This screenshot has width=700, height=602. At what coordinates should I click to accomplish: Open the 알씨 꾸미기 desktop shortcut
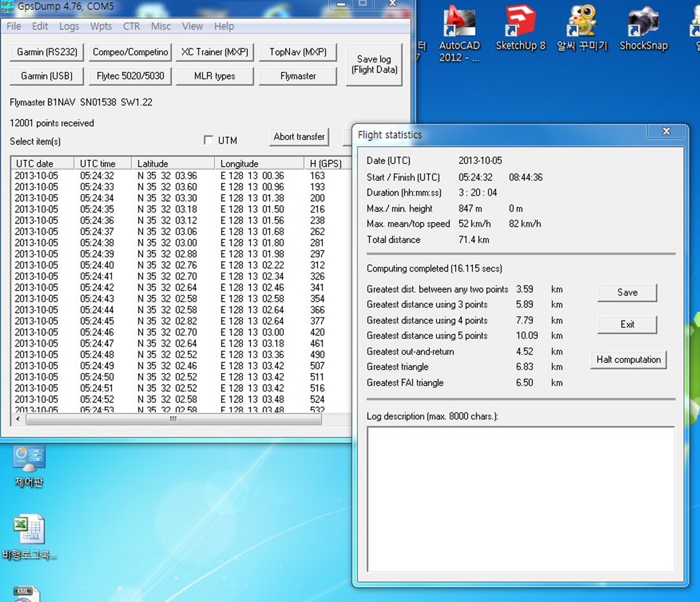pos(582,28)
